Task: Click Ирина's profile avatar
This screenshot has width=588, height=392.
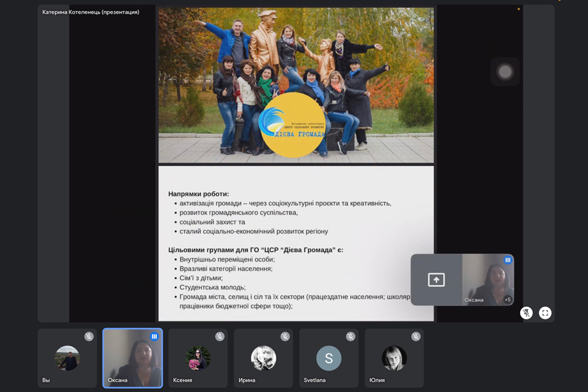Action: (x=263, y=358)
